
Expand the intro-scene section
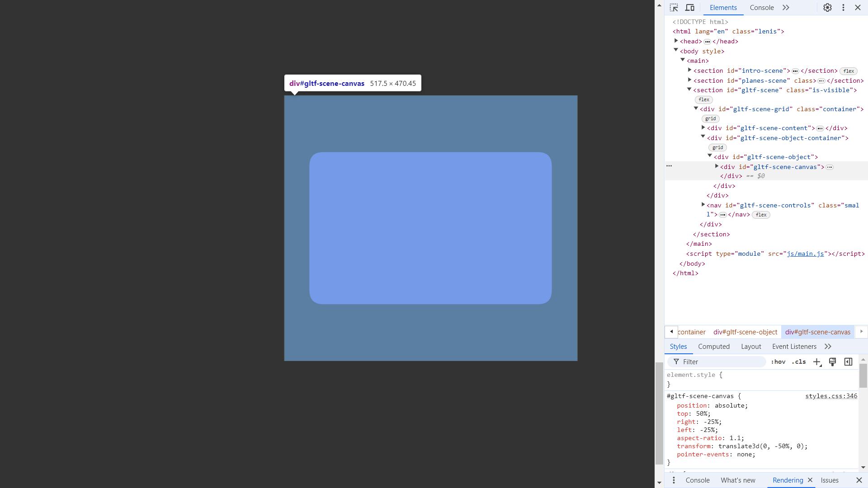pos(690,70)
